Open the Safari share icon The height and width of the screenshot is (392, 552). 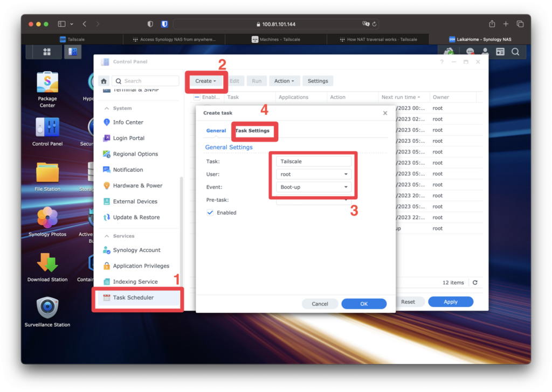492,24
